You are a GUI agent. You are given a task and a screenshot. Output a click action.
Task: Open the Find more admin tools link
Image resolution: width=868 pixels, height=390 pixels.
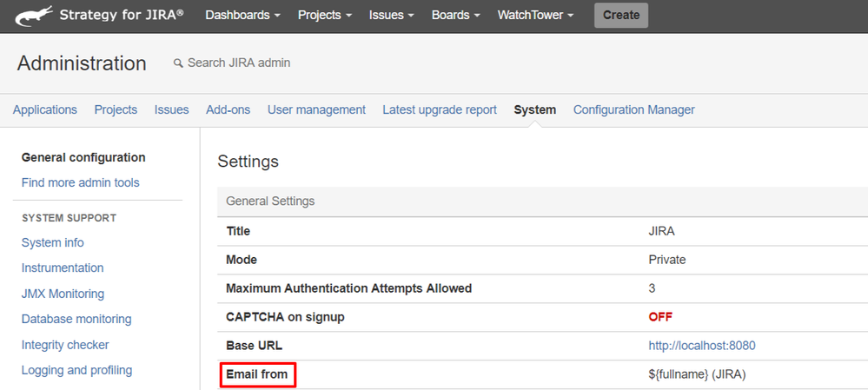[80, 182]
